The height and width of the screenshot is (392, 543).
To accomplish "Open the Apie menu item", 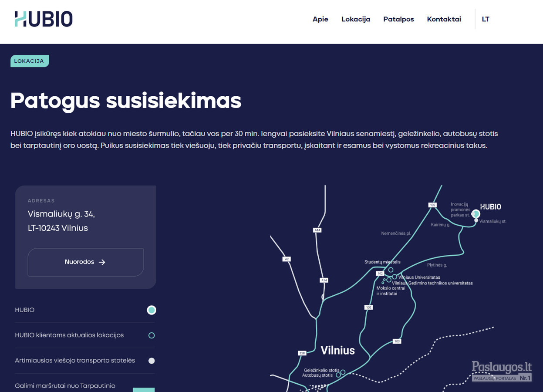I will coord(320,19).
